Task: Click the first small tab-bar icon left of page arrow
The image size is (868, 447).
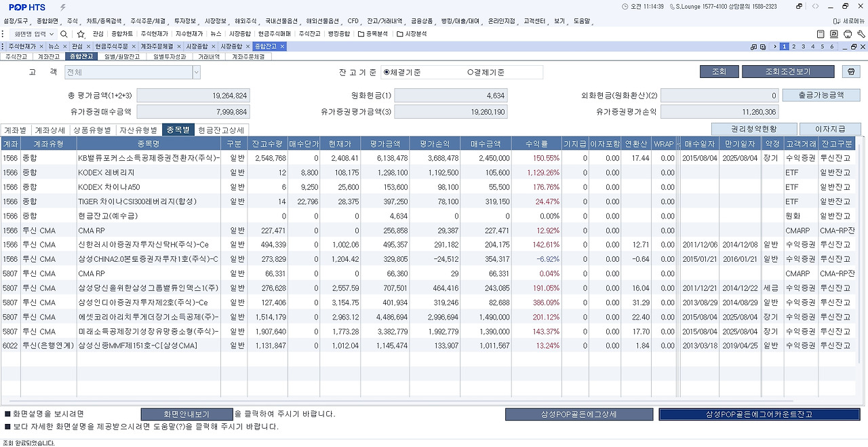Action: click(754, 46)
